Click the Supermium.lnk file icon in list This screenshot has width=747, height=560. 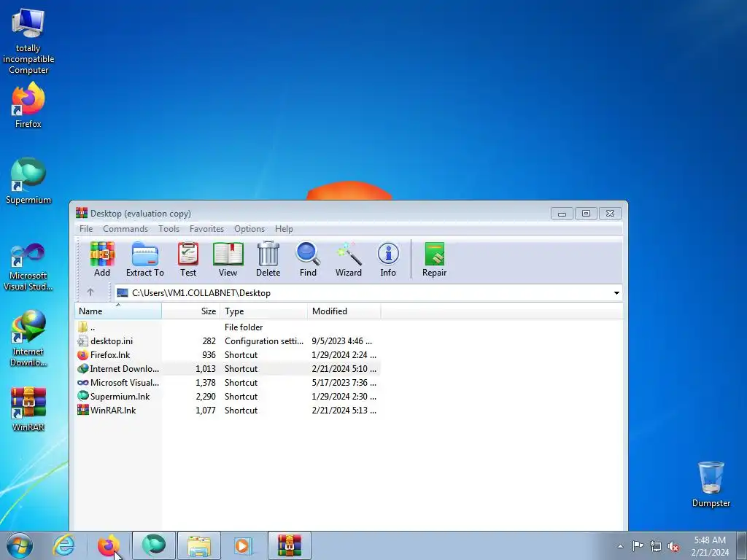point(83,396)
